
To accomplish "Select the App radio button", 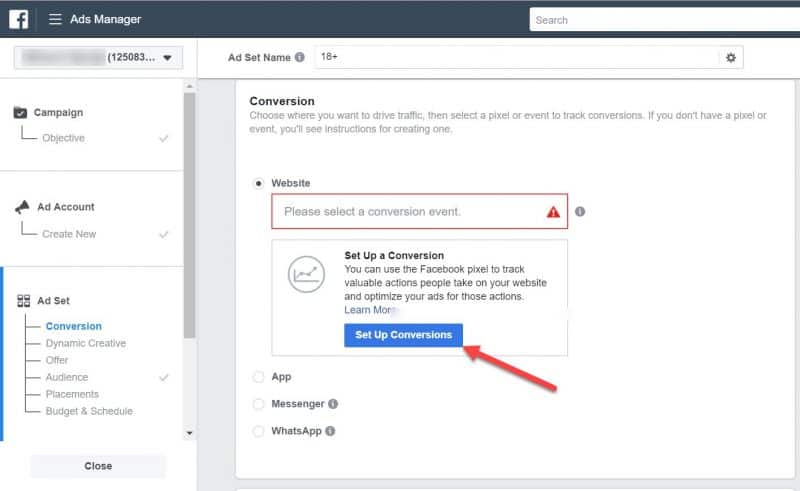I will [259, 377].
